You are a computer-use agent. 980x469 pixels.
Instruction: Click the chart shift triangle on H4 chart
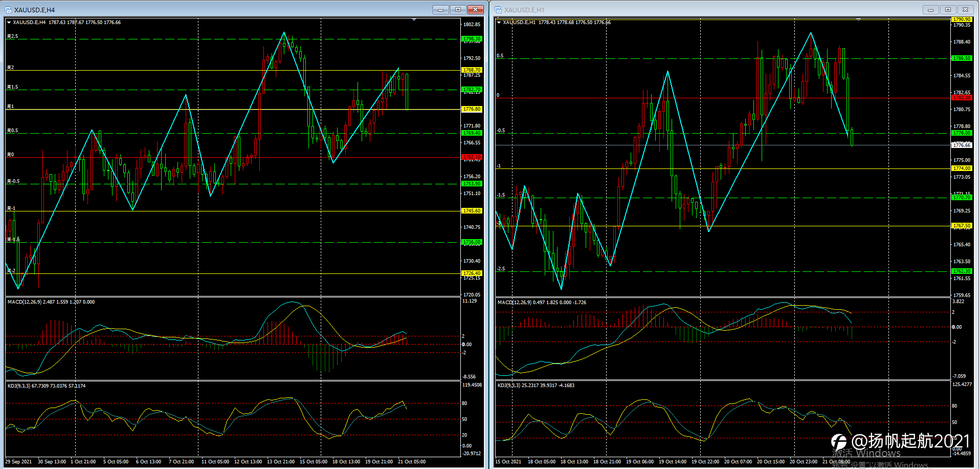pyautogui.click(x=414, y=20)
